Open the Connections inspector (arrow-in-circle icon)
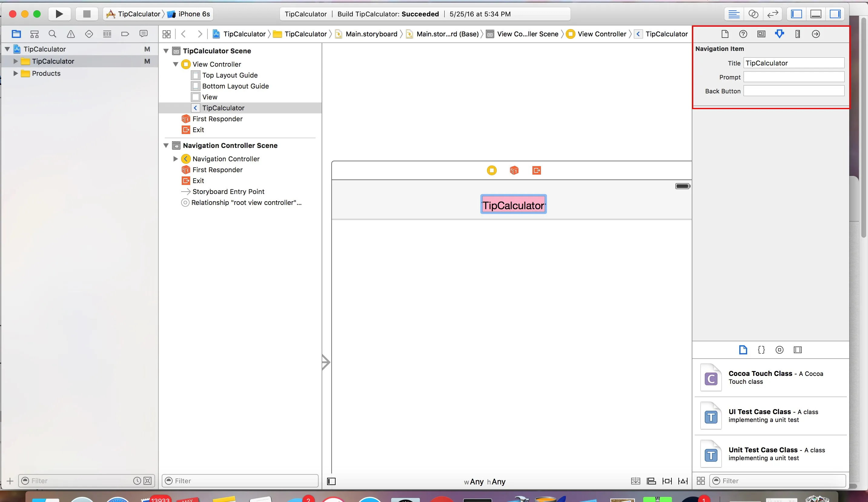The height and width of the screenshot is (502, 868). click(816, 34)
